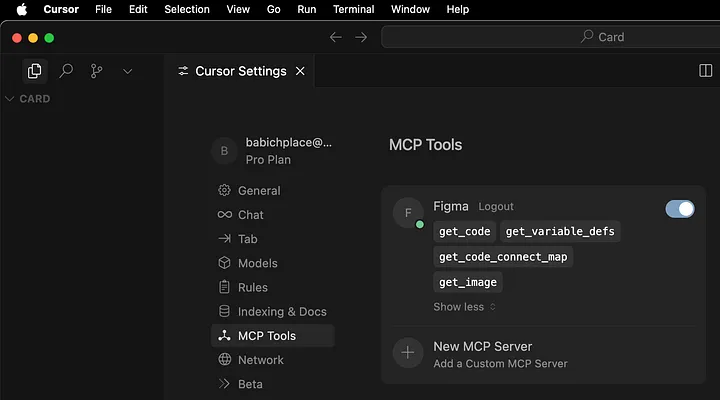Viewport: 720px width, 400px height.
Task: Click the plus icon for New MCP Server
Action: (408, 353)
